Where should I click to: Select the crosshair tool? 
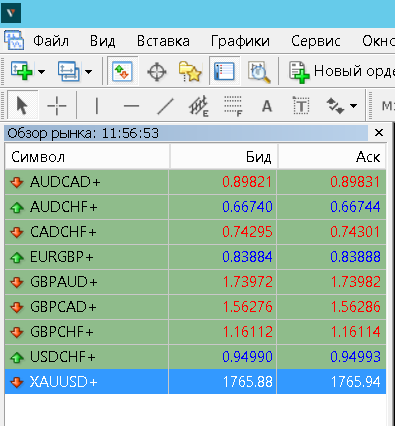(57, 106)
